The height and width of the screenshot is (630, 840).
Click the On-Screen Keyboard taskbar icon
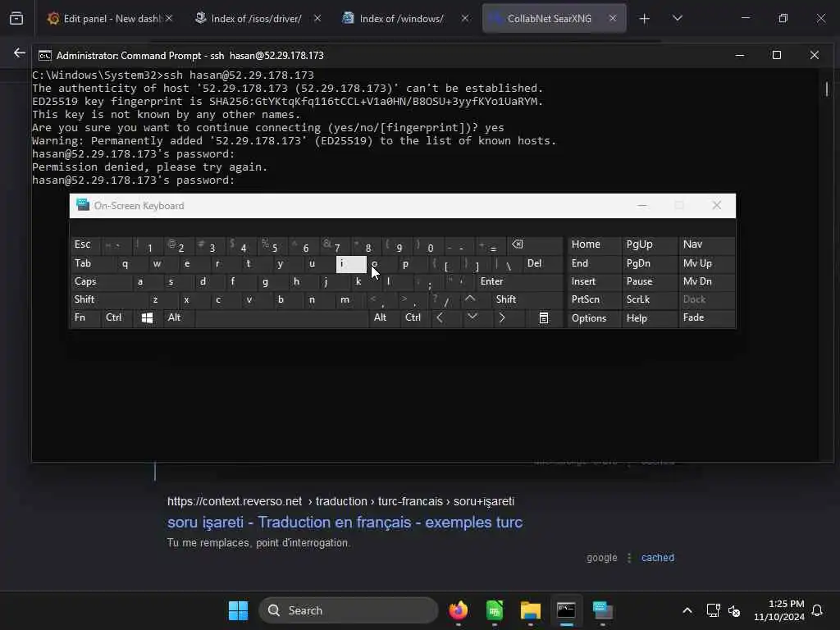(x=603, y=610)
